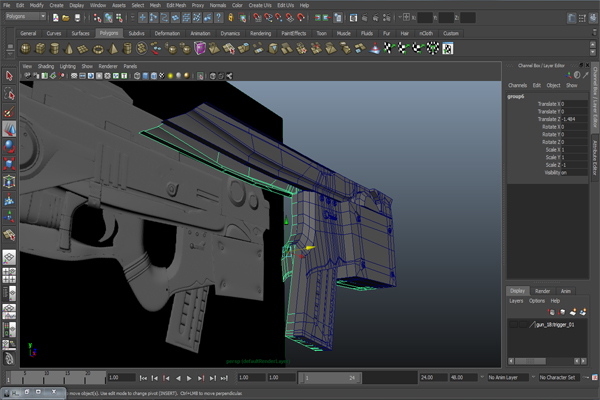Select the Paint Selection tool
Image resolution: width=600 pixels, height=400 pixels.
point(9,111)
